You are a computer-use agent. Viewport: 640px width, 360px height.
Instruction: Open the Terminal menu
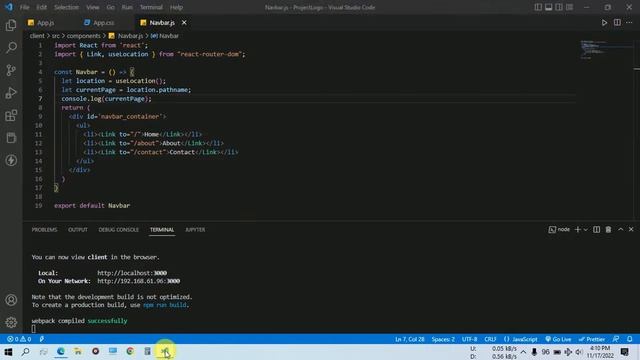click(x=151, y=7)
